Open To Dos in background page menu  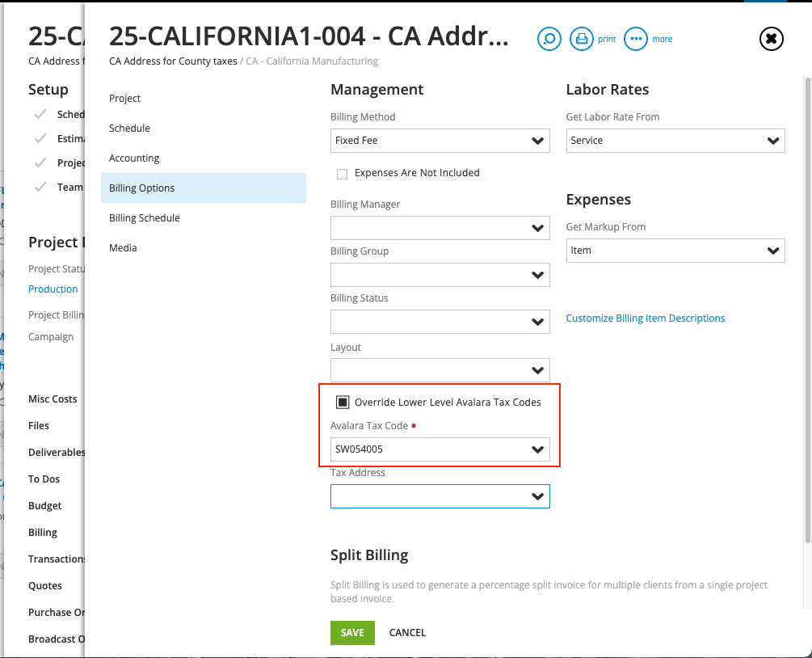pos(44,479)
